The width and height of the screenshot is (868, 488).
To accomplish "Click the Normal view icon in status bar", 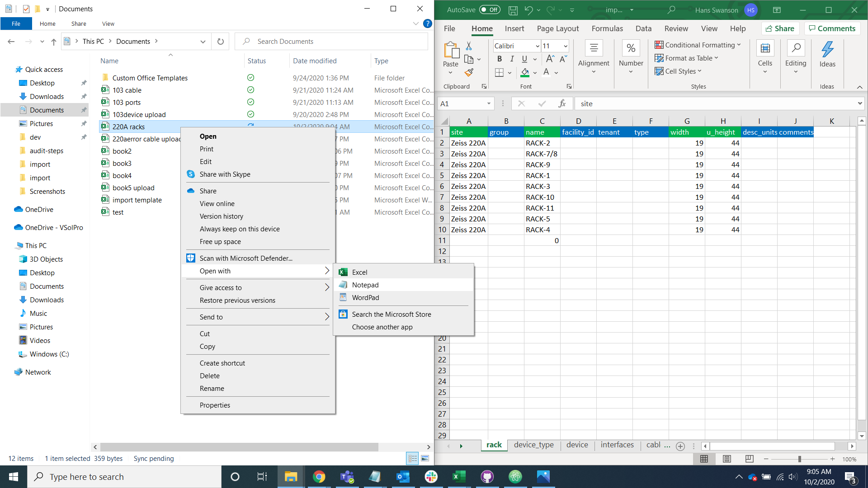I will pos(704,459).
